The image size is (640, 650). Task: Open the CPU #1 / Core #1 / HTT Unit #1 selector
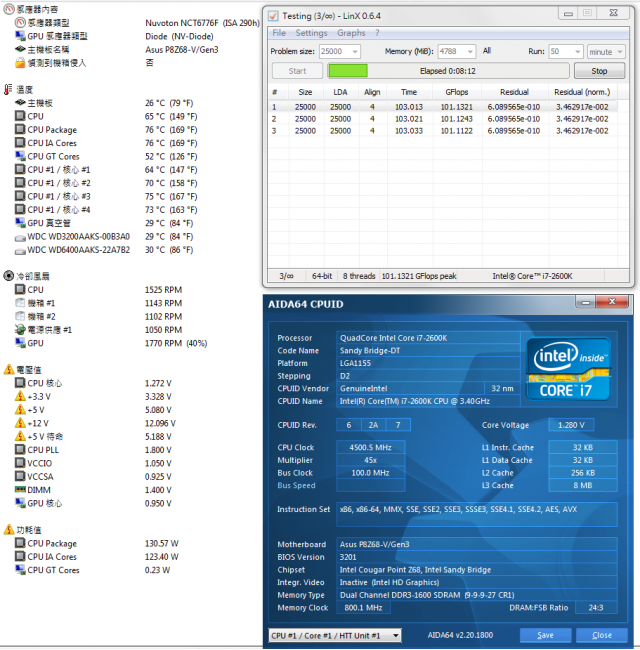point(335,635)
